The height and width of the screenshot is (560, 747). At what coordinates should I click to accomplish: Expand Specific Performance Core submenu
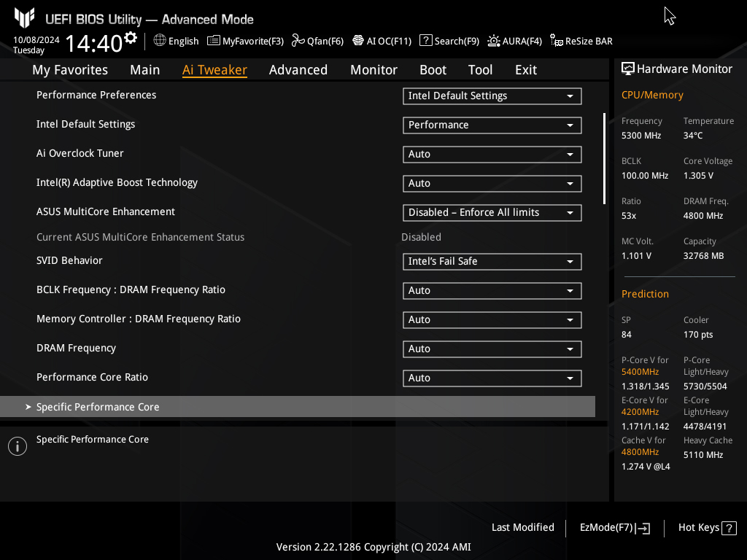[x=298, y=407]
